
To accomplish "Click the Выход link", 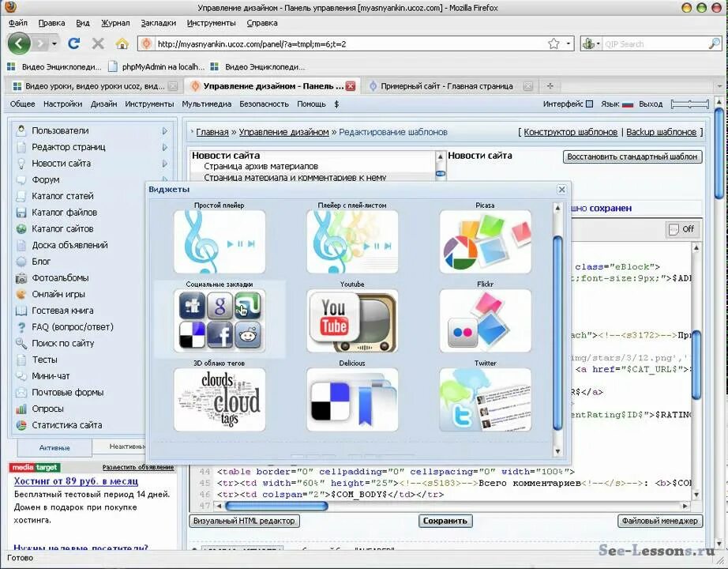I will tap(651, 104).
